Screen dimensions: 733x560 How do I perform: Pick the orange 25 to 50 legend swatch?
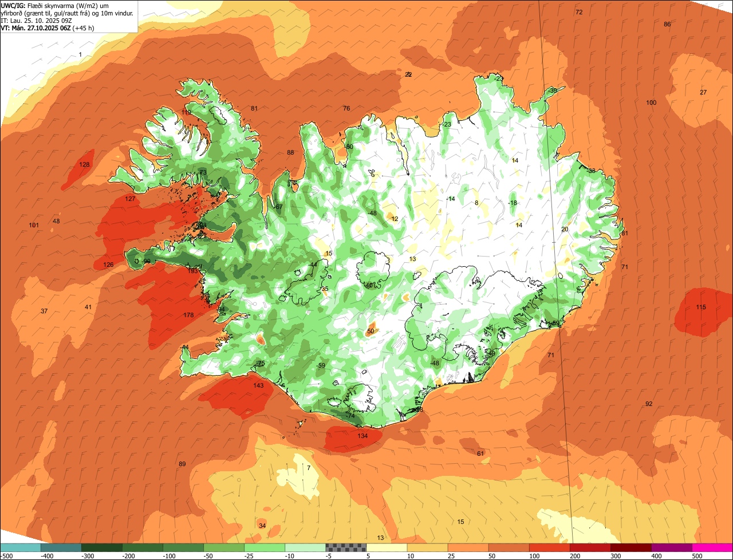[468, 547]
